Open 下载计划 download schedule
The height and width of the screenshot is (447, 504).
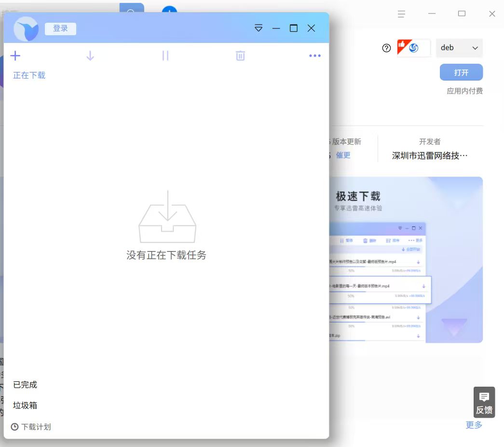(x=31, y=427)
